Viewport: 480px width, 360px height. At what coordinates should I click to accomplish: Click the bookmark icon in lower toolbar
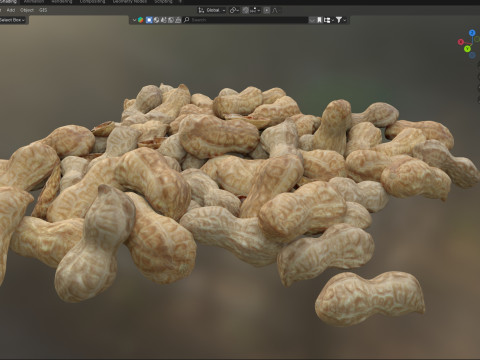[x=319, y=20]
